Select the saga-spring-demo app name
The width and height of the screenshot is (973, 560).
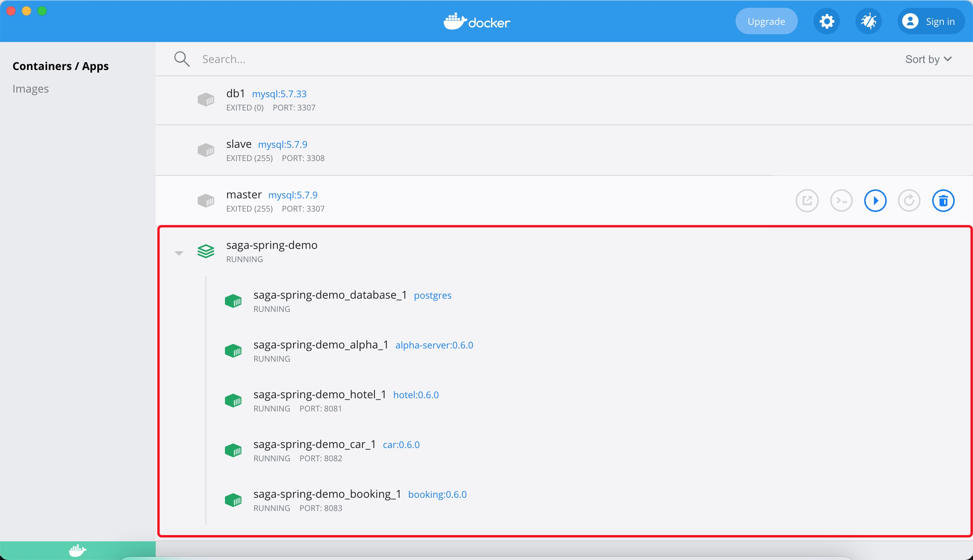pyautogui.click(x=272, y=245)
